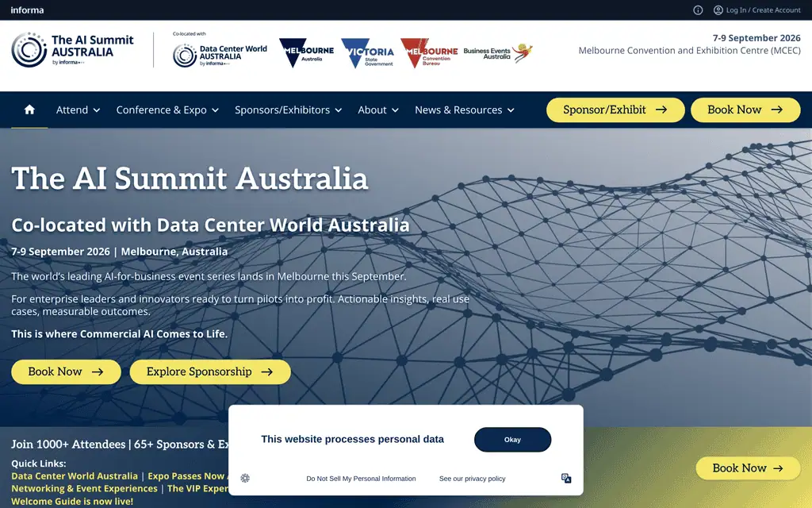
Task: Click Book Now button under hero text
Action: pos(66,371)
